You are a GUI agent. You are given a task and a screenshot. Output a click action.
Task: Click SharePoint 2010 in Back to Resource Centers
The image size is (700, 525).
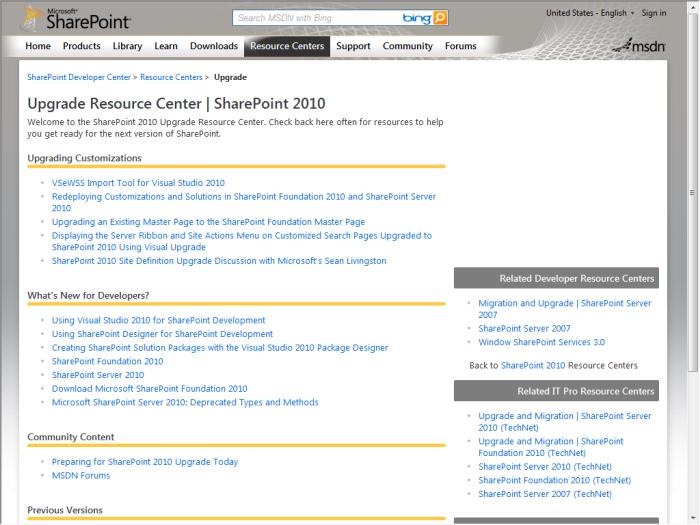click(533, 365)
